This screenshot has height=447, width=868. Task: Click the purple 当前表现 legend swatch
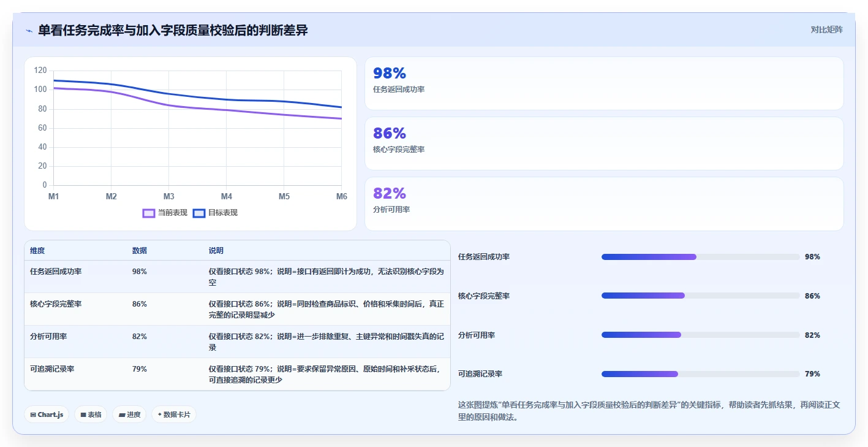pos(148,213)
